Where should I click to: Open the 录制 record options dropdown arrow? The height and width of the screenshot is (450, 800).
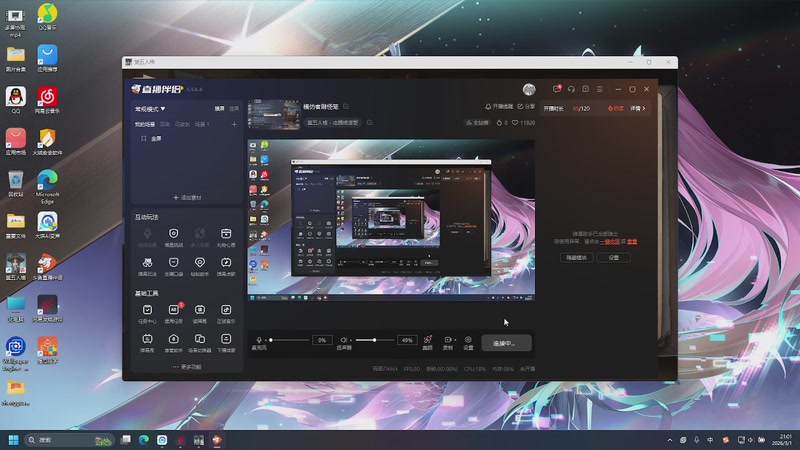[x=455, y=340]
